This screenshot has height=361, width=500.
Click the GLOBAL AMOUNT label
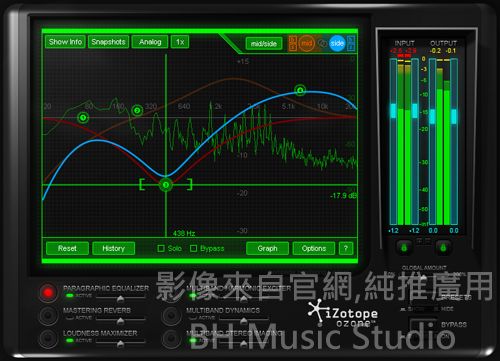424,268
